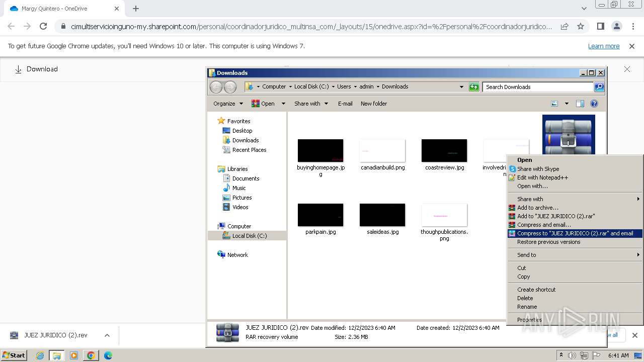Click the OneDrive Download arrow icon
The width and height of the screenshot is (644, 362).
point(18,69)
